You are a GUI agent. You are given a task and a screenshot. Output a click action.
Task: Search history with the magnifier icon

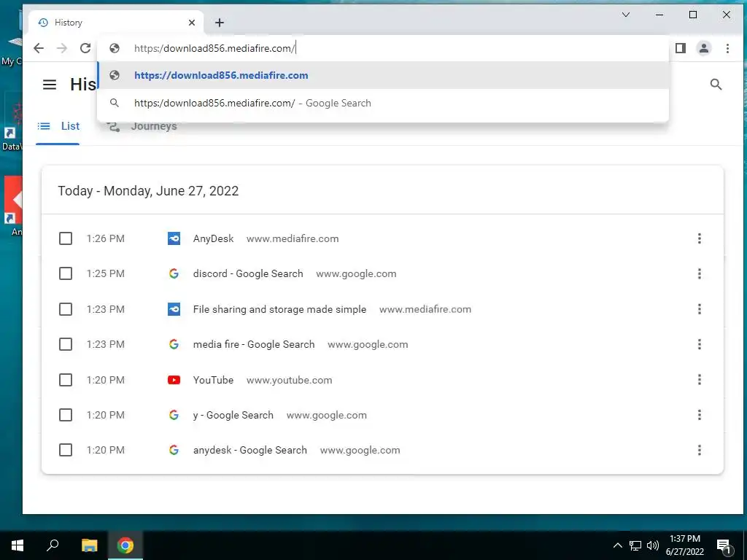click(x=716, y=85)
